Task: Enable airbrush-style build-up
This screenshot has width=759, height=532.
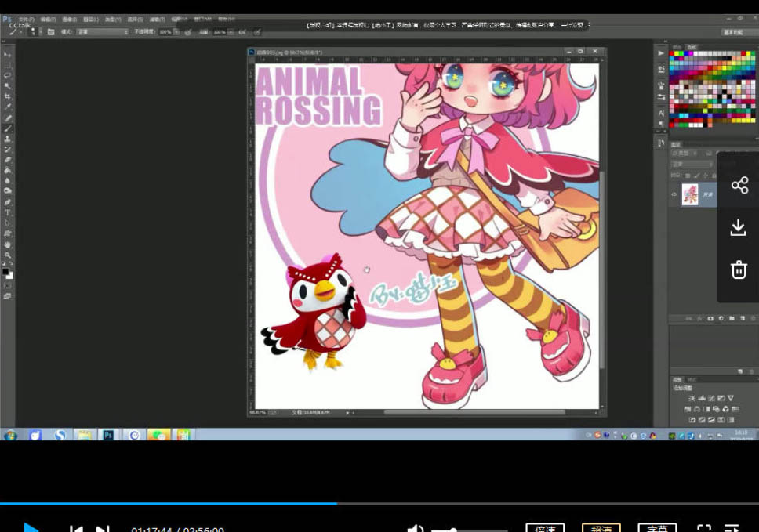Action: click(x=242, y=32)
